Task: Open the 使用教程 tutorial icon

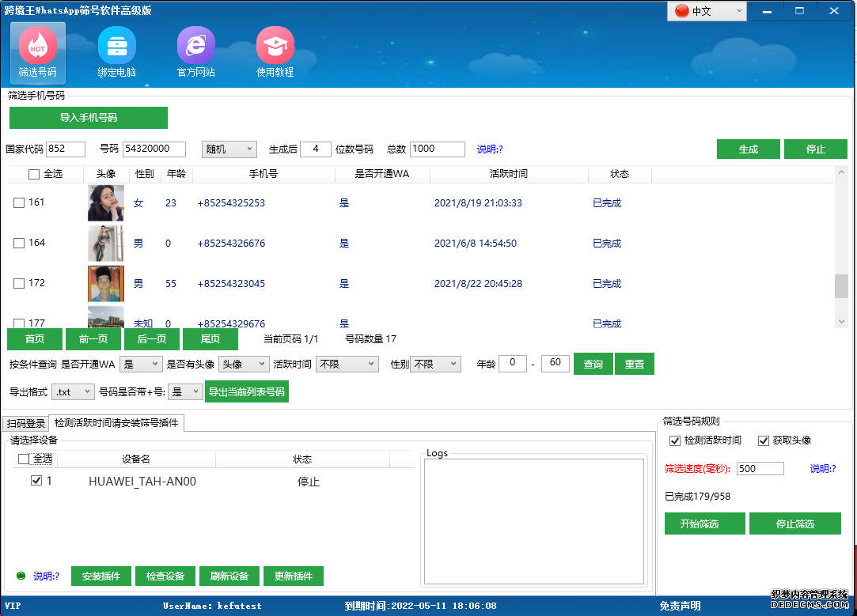Action: (x=275, y=52)
